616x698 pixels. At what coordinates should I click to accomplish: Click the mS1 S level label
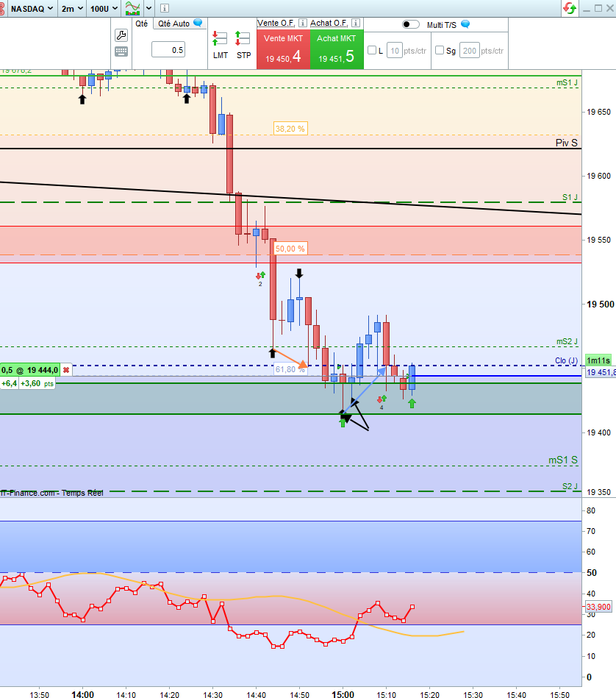pos(562,460)
